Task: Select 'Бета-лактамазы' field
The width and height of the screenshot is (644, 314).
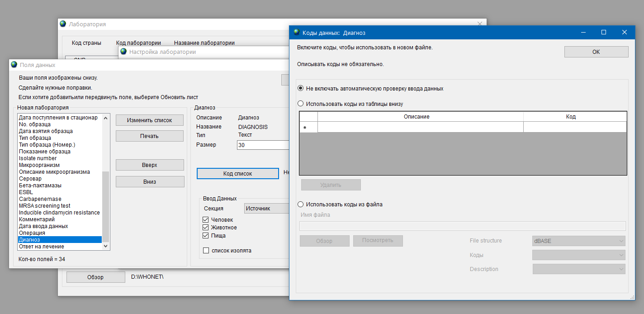Action: [60, 186]
